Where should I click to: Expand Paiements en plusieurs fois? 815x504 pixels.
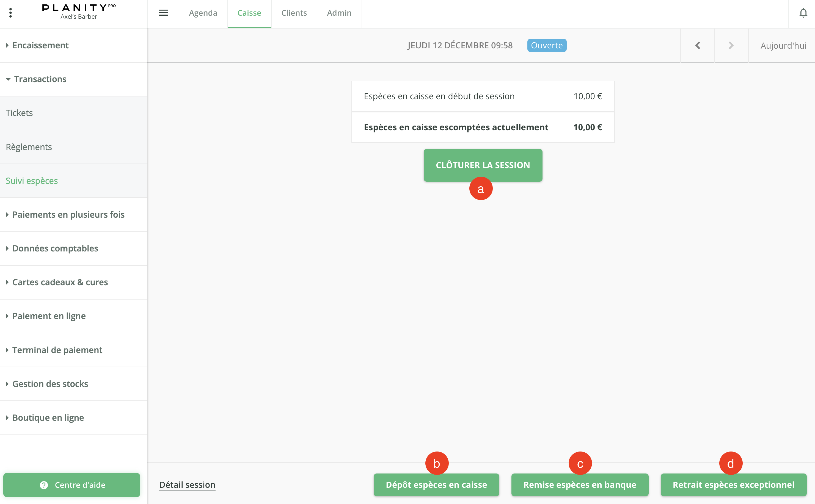[x=68, y=214]
